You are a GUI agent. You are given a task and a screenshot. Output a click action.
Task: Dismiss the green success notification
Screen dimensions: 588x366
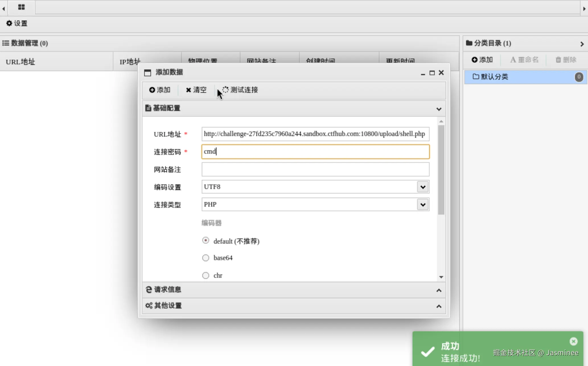573,341
